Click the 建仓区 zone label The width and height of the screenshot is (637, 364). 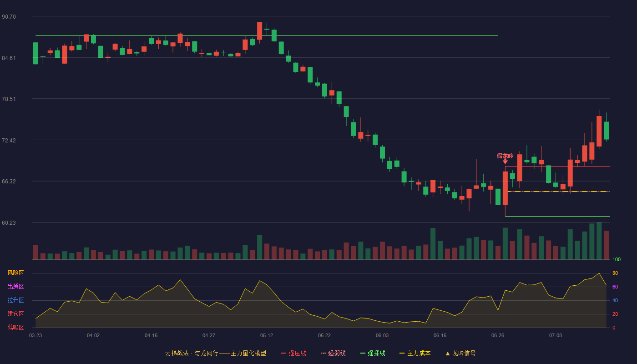pyautogui.click(x=15, y=314)
